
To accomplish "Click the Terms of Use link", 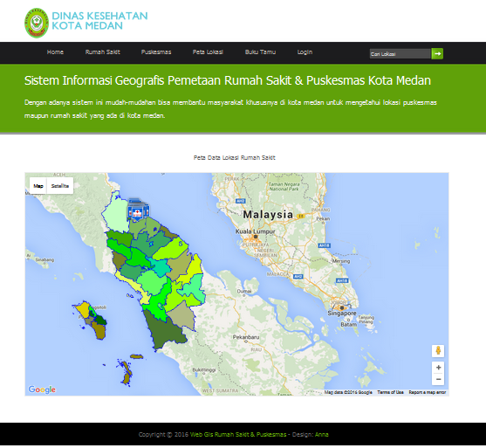I will [390, 392].
